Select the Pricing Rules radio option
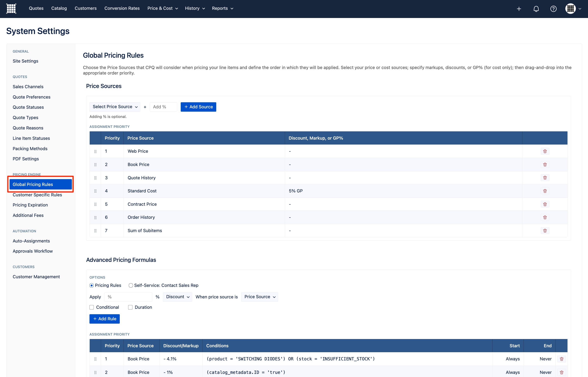The image size is (588, 377). [x=92, y=285]
